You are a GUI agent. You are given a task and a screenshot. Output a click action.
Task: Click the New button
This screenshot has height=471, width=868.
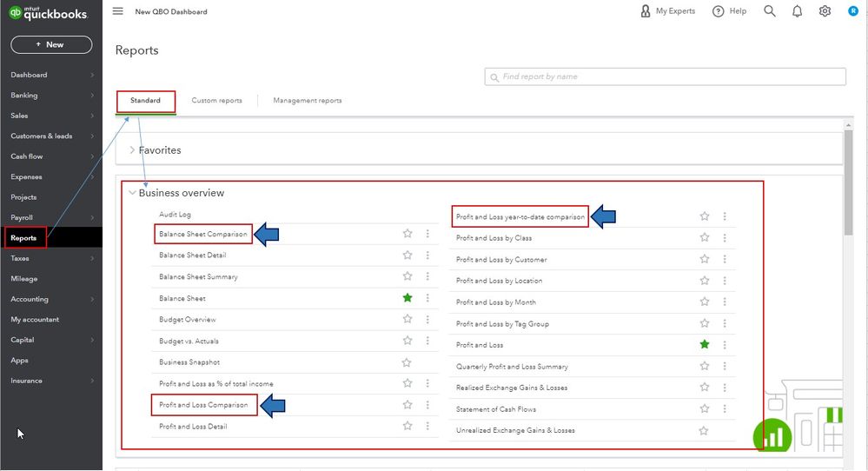[51, 44]
